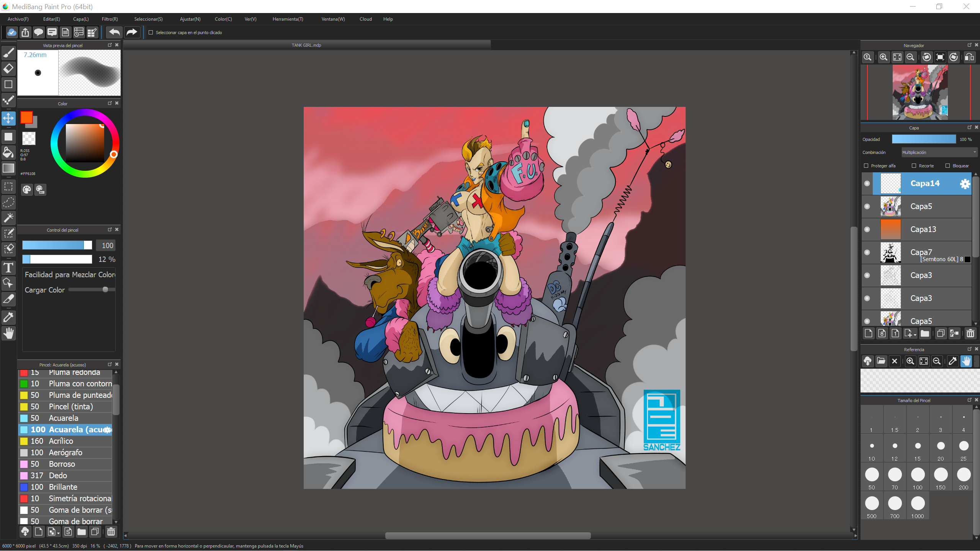Open brush add dropdown in brush panel
The height and width of the screenshot is (551, 980).
point(58,533)
